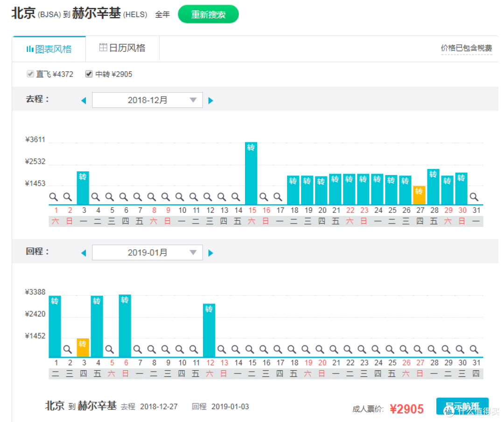This screenshot has width=504, height=422.
Task: Click the ¥3611 departure price axis label
Action: pyautogui.click(x=35, y=140)
